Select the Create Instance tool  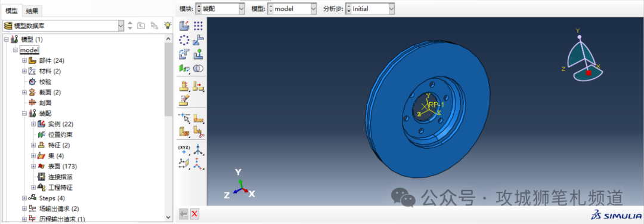coord(184,26)
